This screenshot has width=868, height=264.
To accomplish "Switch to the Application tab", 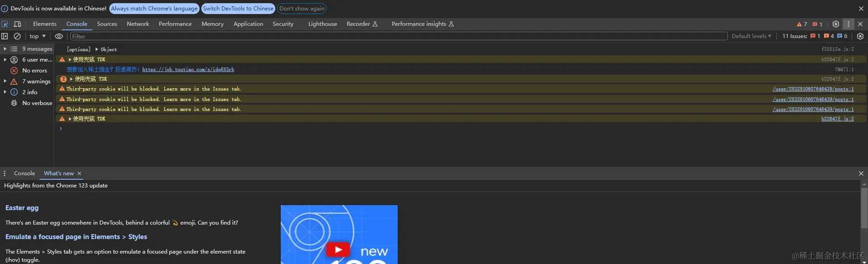I will coord(248,24).
